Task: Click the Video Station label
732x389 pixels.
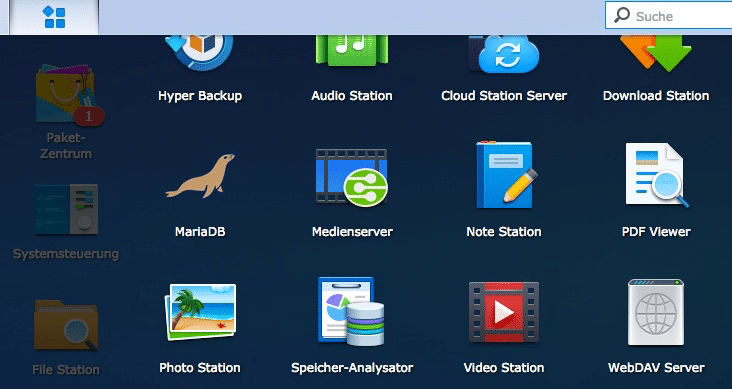Action: point(504,368)
